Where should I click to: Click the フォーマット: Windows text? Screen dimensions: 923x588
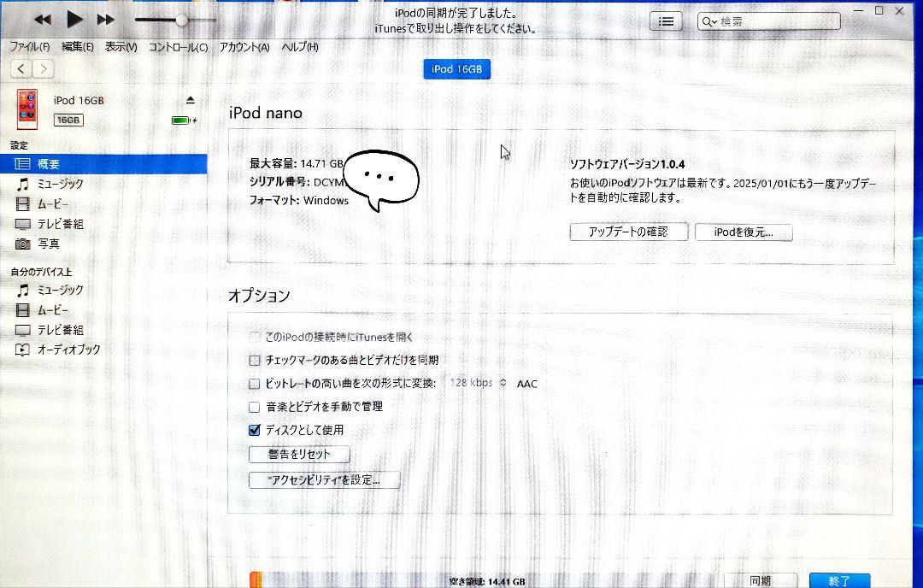(299, 201)
